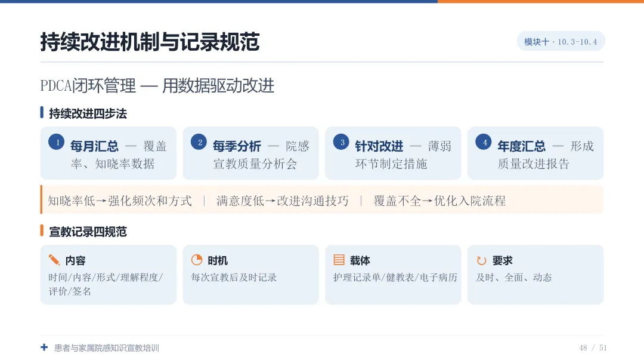Click the number 2 circle badge

tap(199, 142)
